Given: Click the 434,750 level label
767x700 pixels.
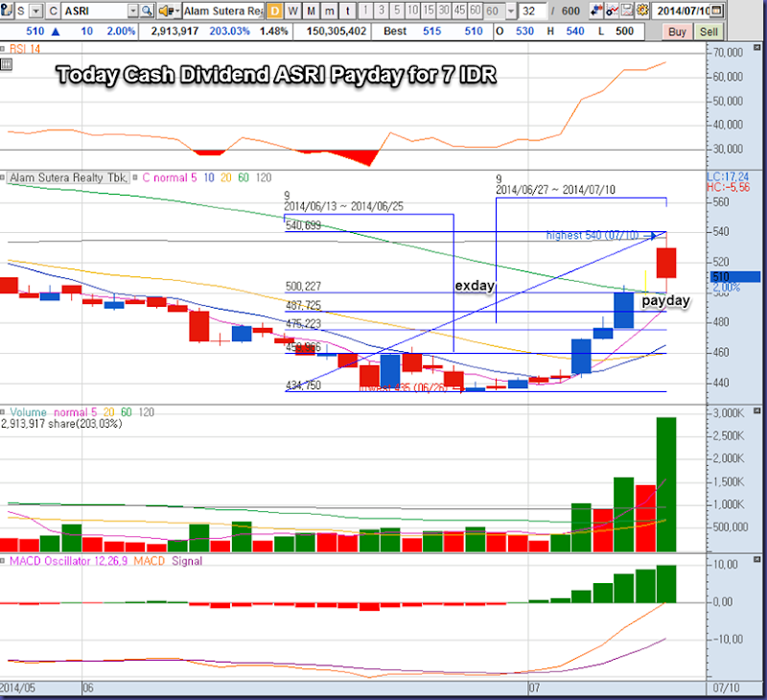Looking at the screenshot, I should click(303, 385).
